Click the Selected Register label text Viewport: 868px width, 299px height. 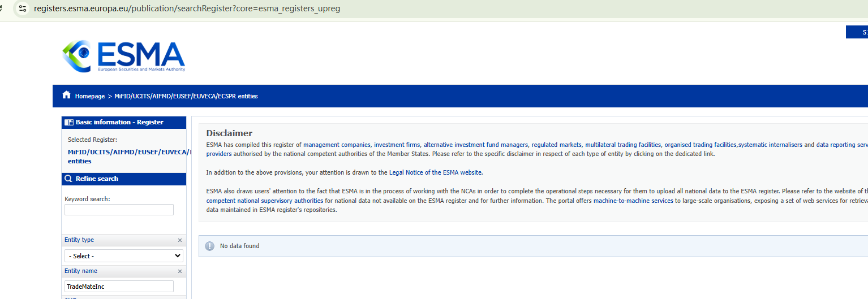coord(92,140)
